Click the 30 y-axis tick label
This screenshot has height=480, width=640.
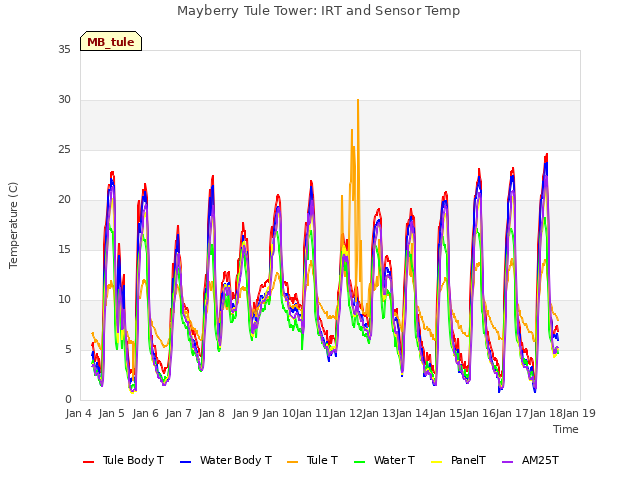(x=64, y=100)
